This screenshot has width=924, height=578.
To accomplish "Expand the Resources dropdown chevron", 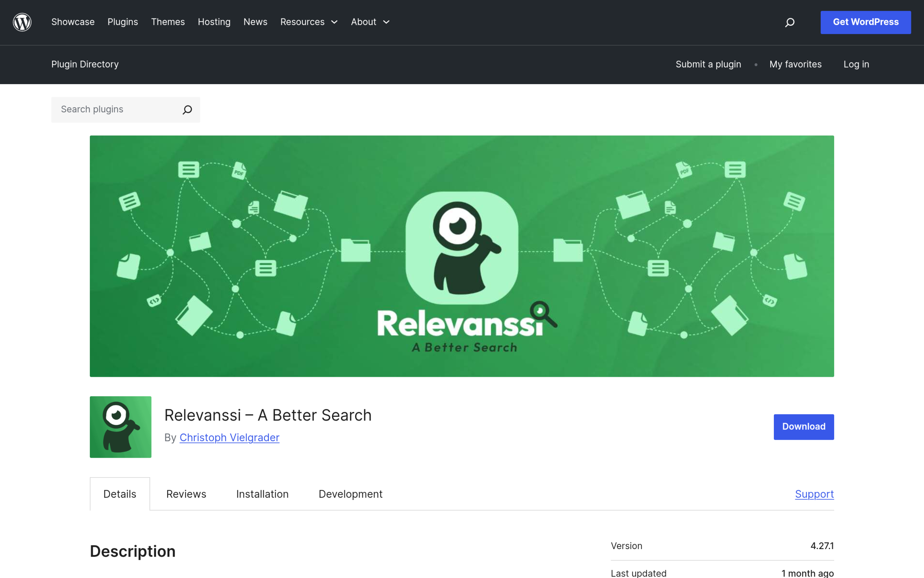I will [335, 22].
